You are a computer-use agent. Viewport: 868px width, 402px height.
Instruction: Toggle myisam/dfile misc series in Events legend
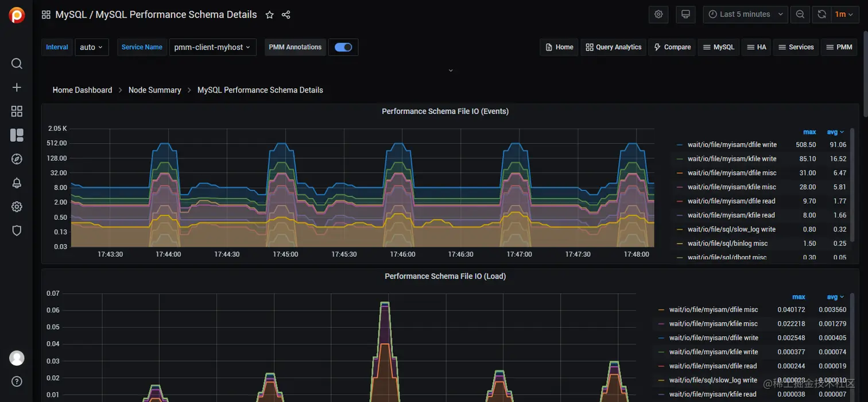click(732, 173)
